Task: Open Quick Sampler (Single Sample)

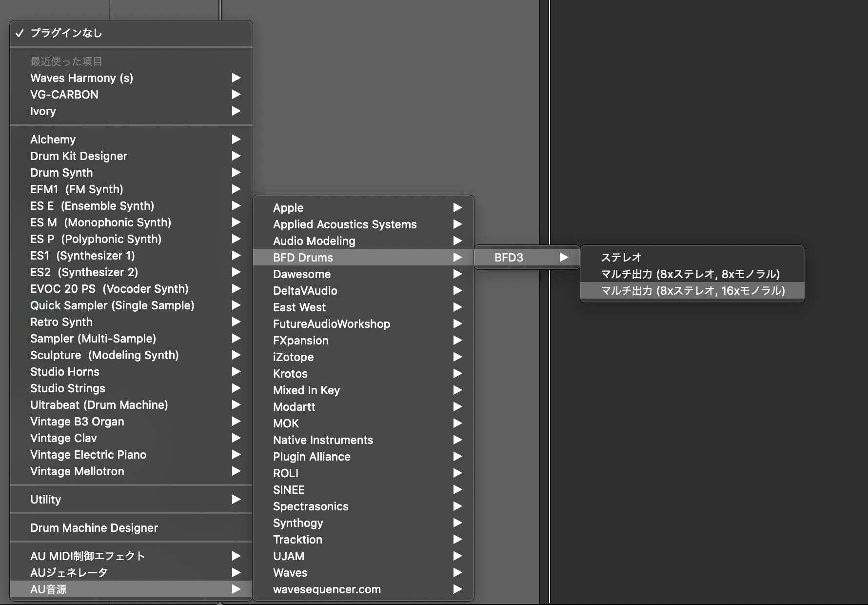Action: [131, 305]
